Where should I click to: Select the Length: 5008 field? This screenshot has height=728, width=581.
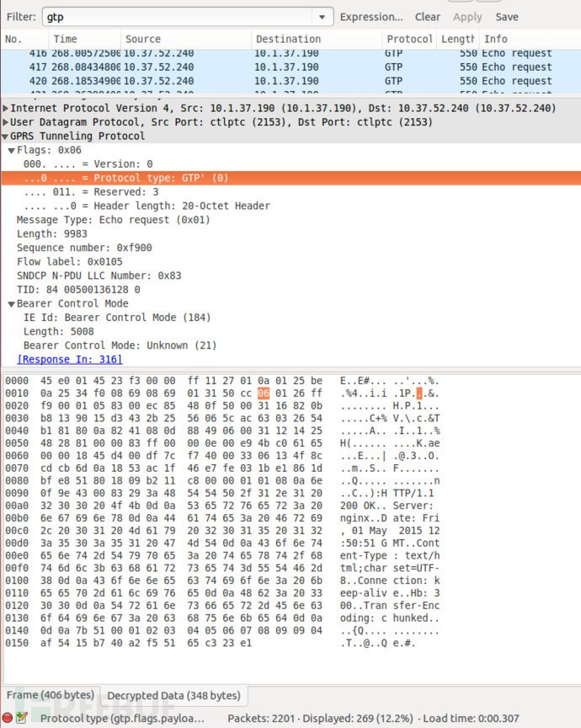(x=58, y=331)
